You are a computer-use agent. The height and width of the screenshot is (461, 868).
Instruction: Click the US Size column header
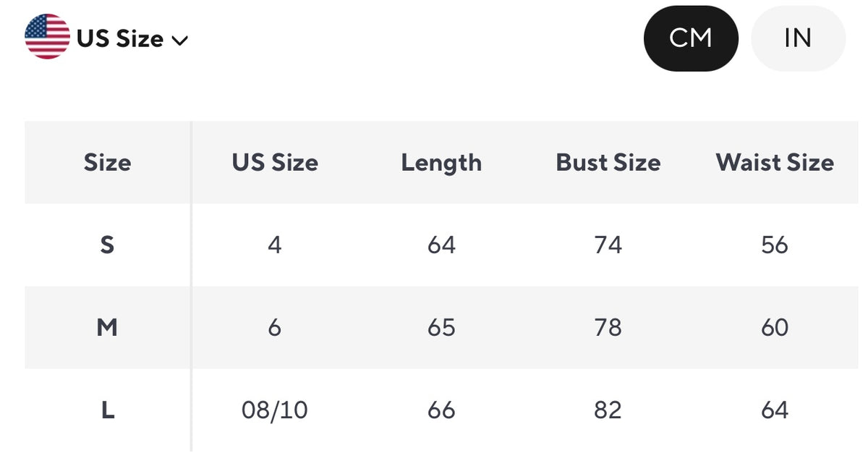274,163
